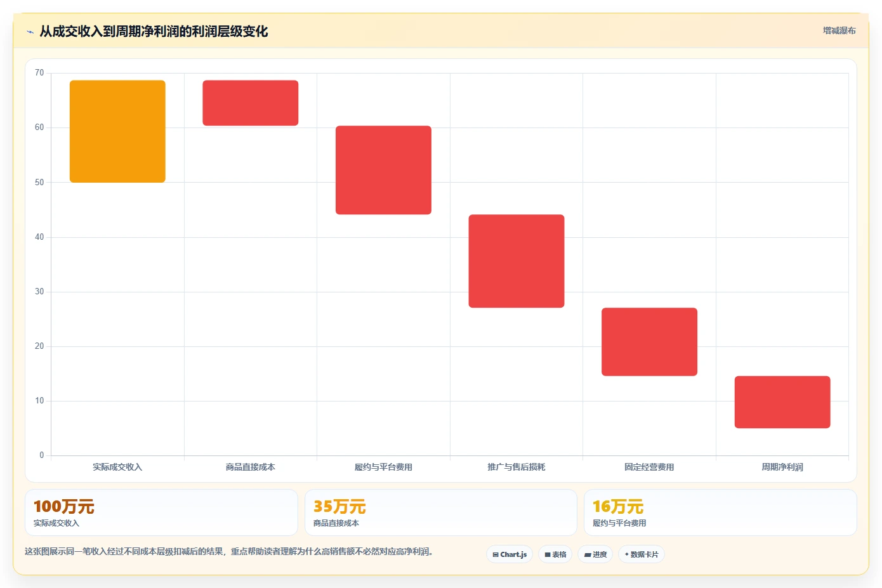Image resolution: width=882 pixels, height=588 pixels.
Task: Click x-axis label 实际成交收入
Action: coord(117,467)
